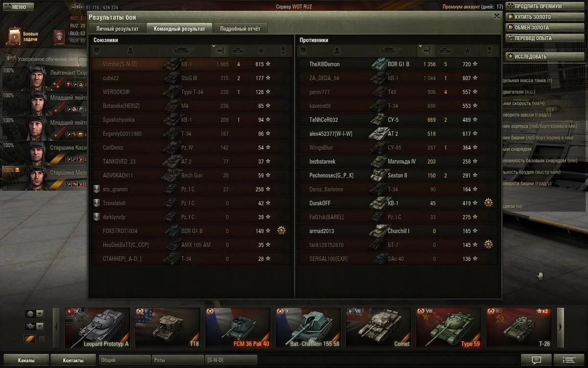Click the carousel right scroll arrow
The image size is (588, 368).
click(x=561, y=328)
